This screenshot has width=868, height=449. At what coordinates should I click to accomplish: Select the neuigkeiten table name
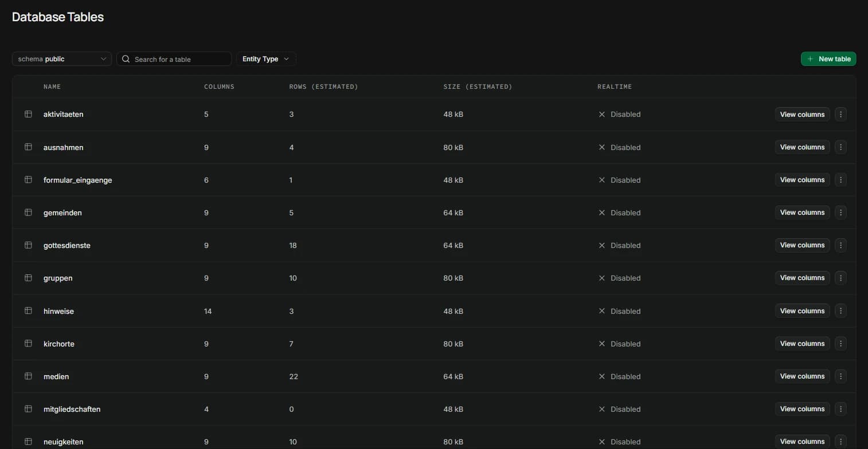click(64, 442)
